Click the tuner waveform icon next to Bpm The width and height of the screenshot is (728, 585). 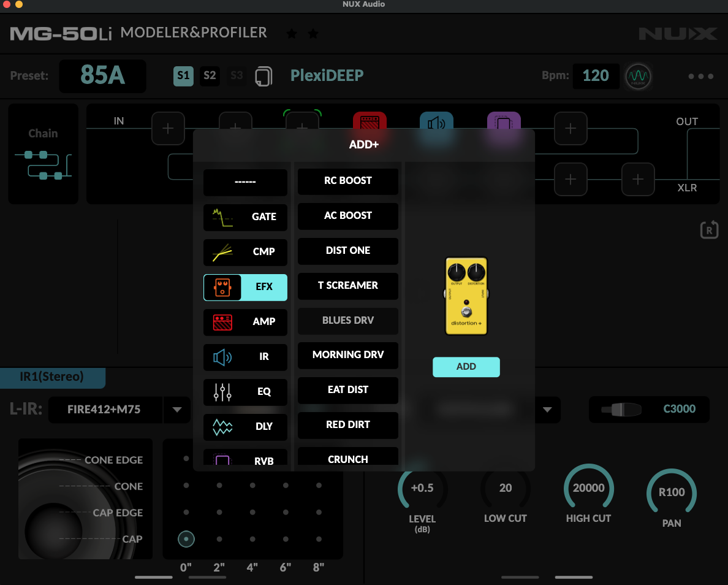pos(638,76)
